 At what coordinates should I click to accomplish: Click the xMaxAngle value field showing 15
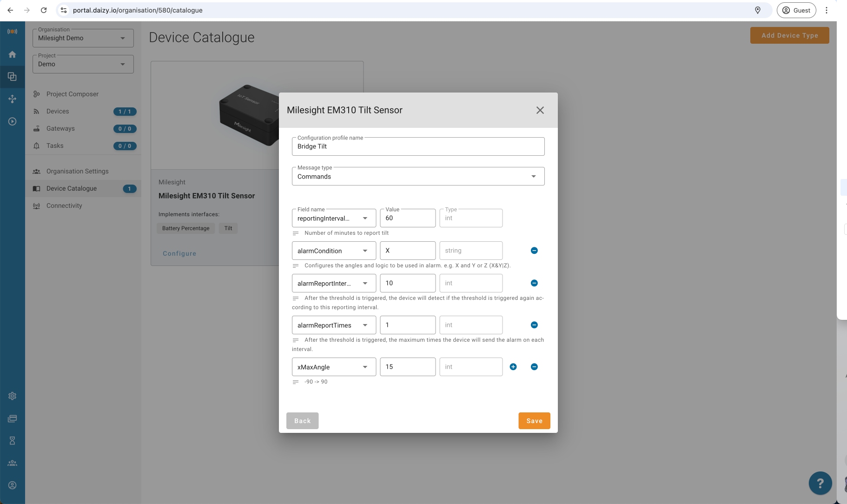tap(408, 367)
